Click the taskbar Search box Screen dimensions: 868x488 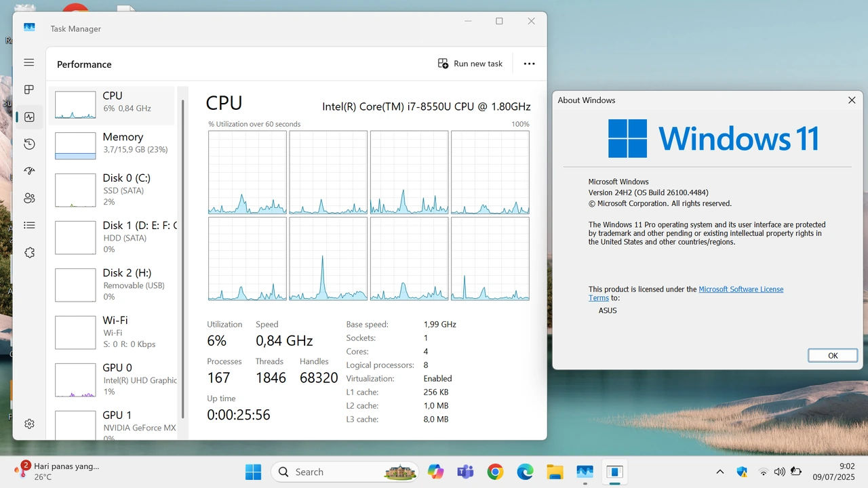(x=344, y=472)
